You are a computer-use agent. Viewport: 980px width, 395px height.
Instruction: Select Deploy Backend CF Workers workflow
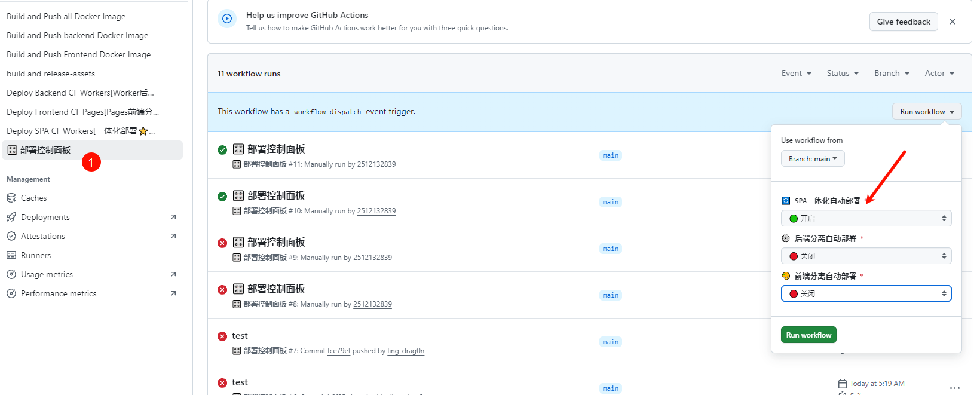(x=81, y=93)
